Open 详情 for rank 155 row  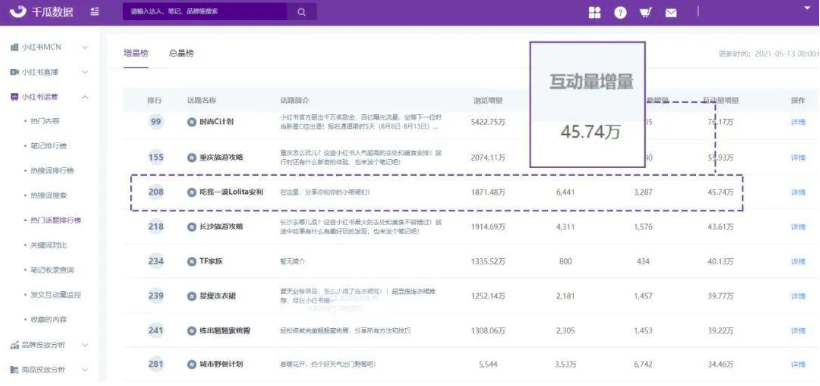[x=798, y=157]
